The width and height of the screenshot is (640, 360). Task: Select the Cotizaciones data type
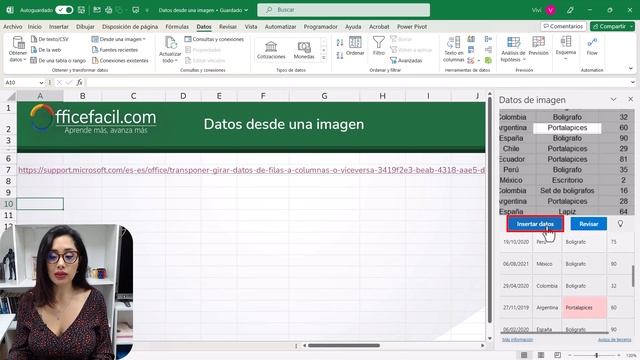[271, 50]
